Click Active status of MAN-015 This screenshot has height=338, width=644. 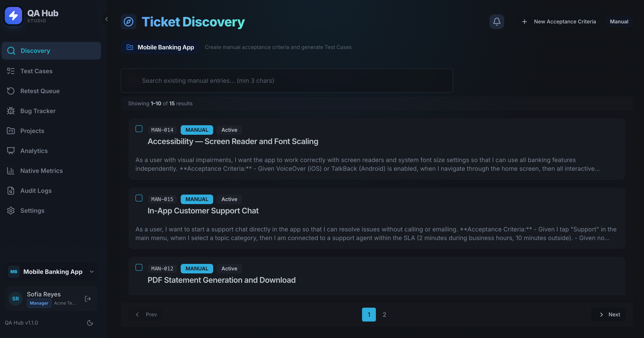(229, 199)
